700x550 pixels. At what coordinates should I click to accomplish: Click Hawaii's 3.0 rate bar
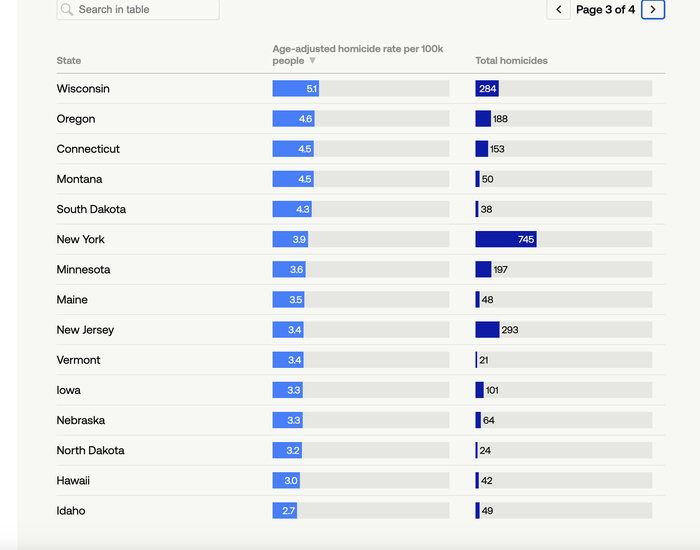pos(286,481)
